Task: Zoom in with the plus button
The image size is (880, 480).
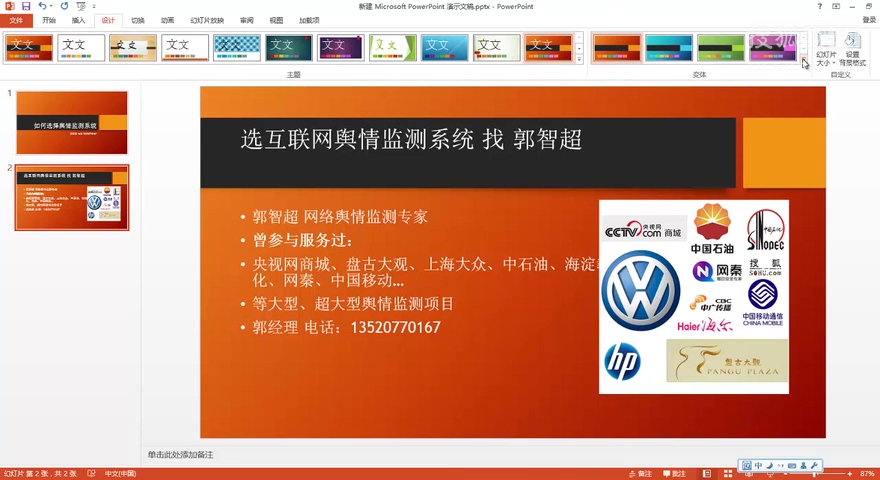Action: point(850,473)
